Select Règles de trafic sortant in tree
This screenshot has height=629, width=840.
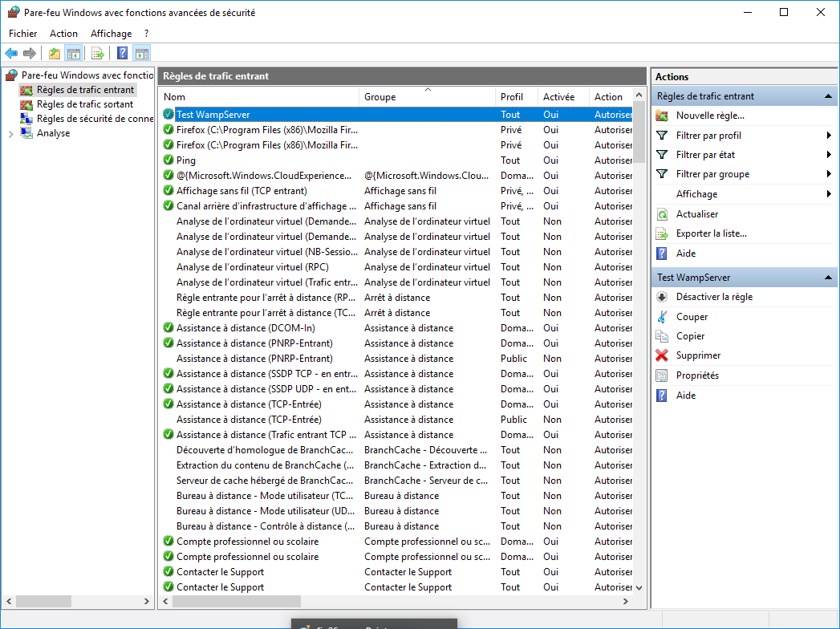click(84, 104)
